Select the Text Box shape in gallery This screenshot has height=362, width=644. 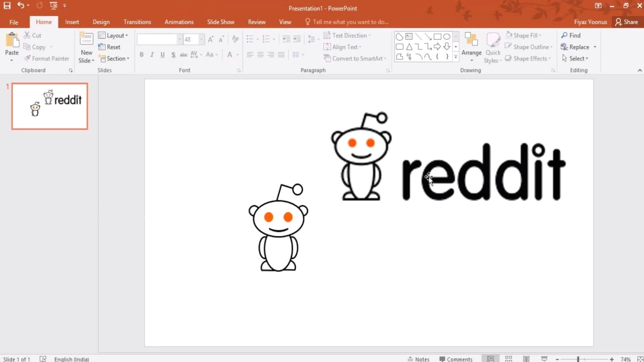409,37
